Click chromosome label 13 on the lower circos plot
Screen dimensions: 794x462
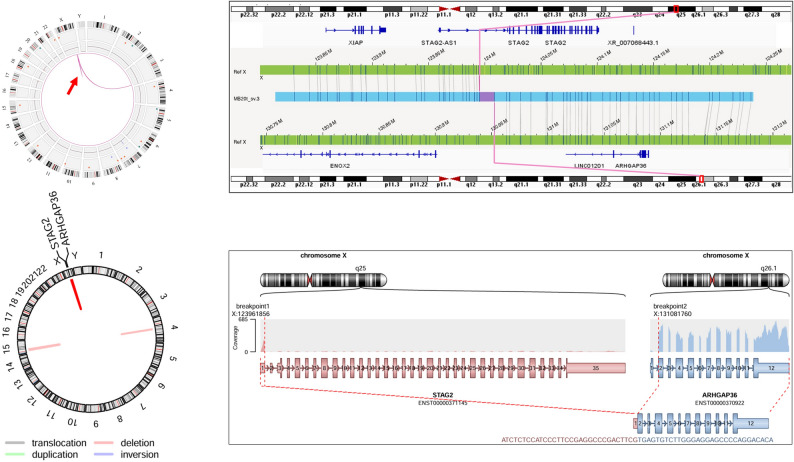pyautogui.click(x=19, y=384)
